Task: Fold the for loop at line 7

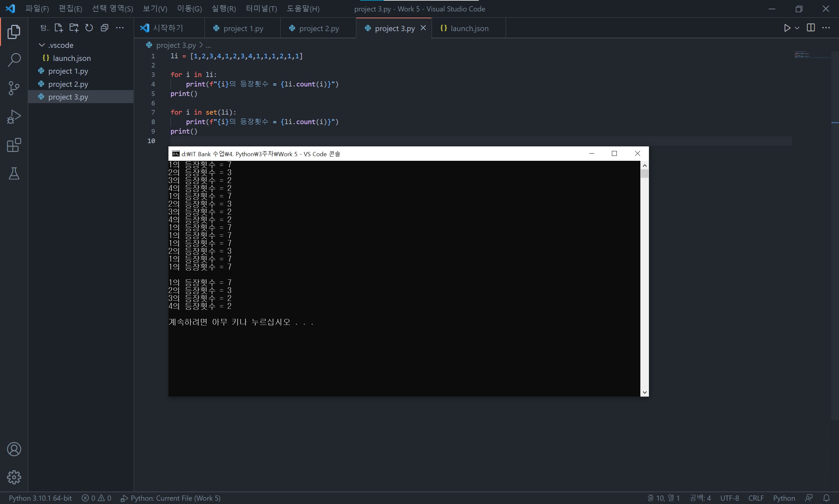Action: [165, 112]
